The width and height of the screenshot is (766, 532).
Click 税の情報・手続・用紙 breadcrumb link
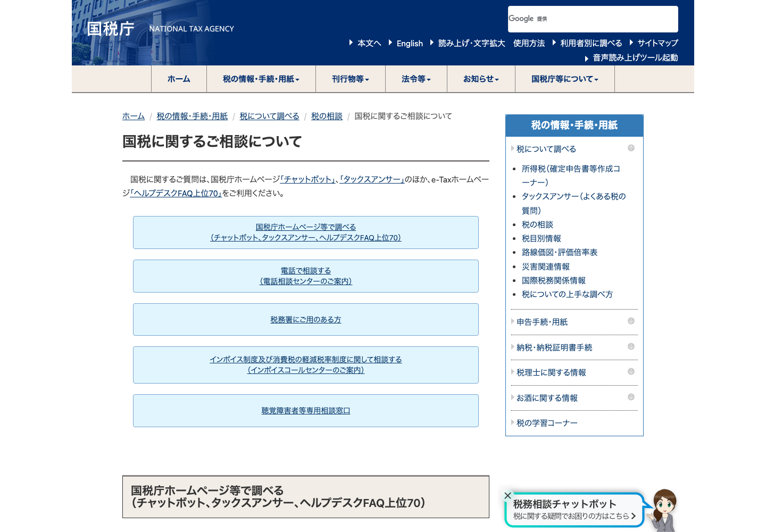pos(192,116)
